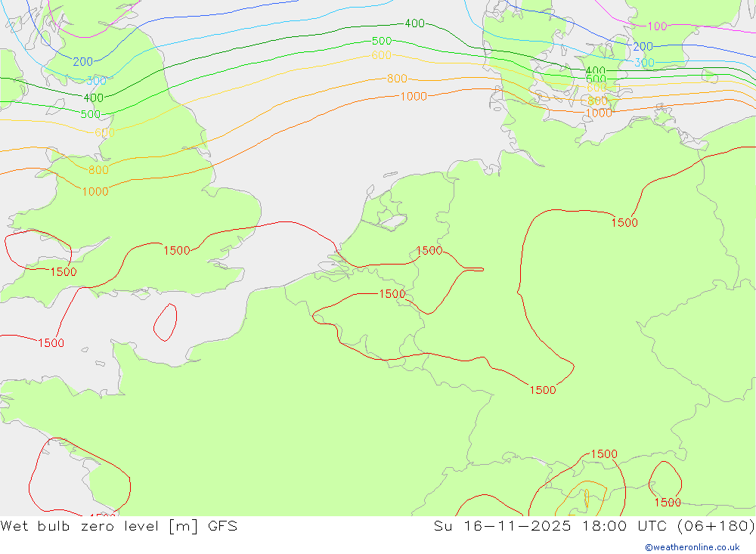The image size is (756, 554).
Task: Click the 1500 label over Wales
Action: pos(64,272)
